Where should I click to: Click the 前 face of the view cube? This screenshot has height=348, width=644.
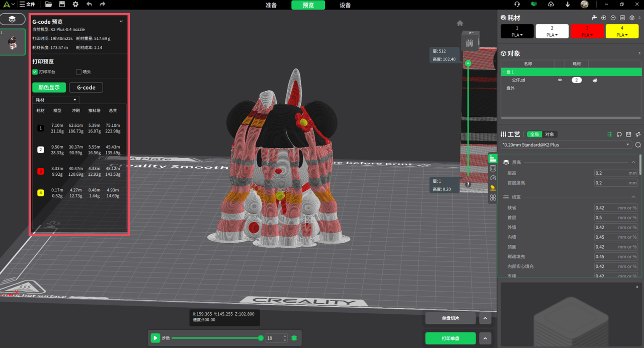point(469,43)
